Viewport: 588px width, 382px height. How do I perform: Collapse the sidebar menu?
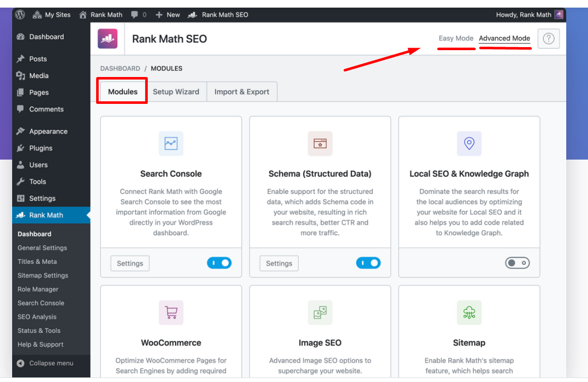[x=45, y=363]
